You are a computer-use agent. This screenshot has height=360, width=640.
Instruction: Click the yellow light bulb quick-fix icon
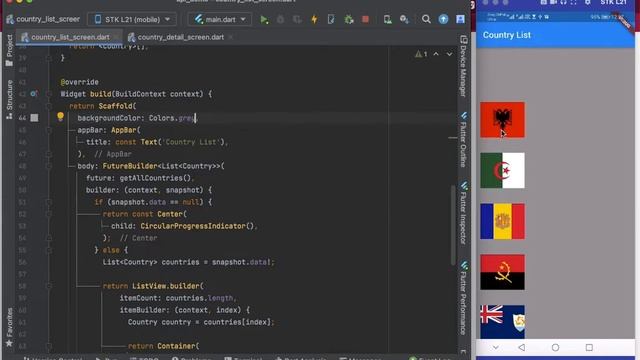[60, 116]
